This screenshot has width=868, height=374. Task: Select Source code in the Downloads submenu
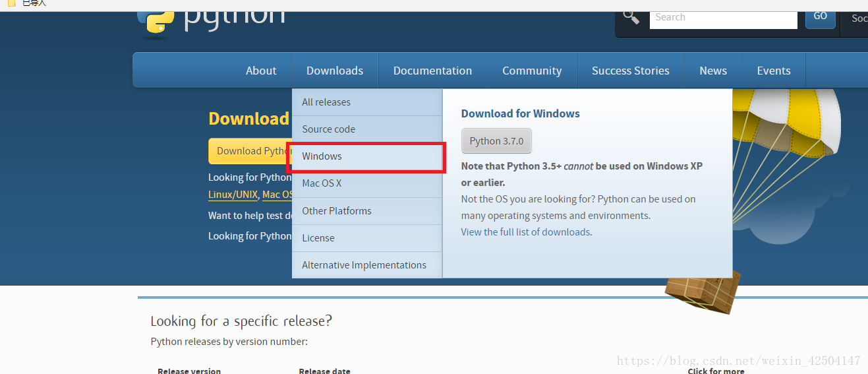coord(367,129)
